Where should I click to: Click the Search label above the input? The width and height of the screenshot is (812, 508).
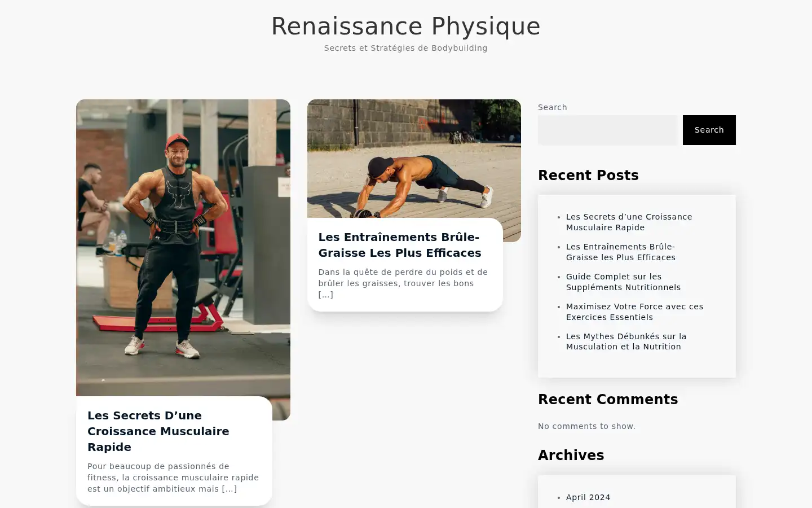(553, 107)
